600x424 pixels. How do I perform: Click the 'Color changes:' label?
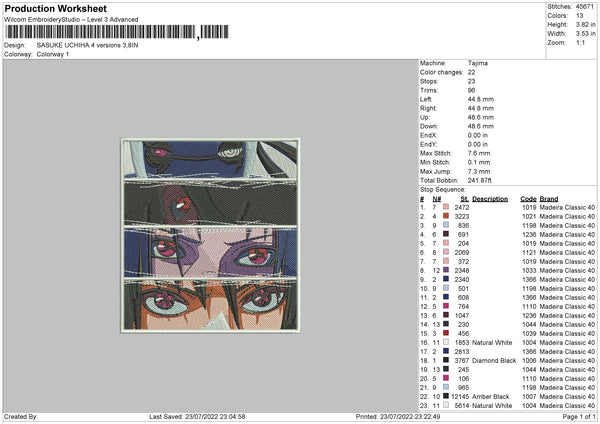pyautogui.click(x=442, y=72)
